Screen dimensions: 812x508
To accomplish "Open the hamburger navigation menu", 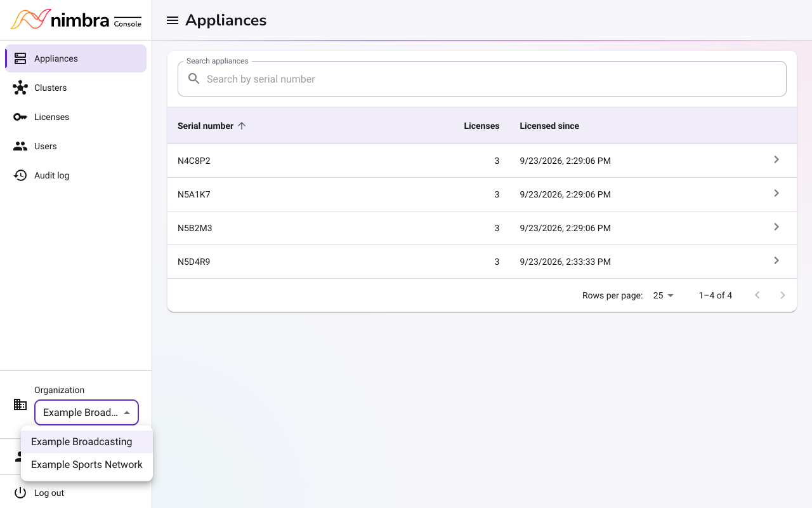I will pos(172,20).
